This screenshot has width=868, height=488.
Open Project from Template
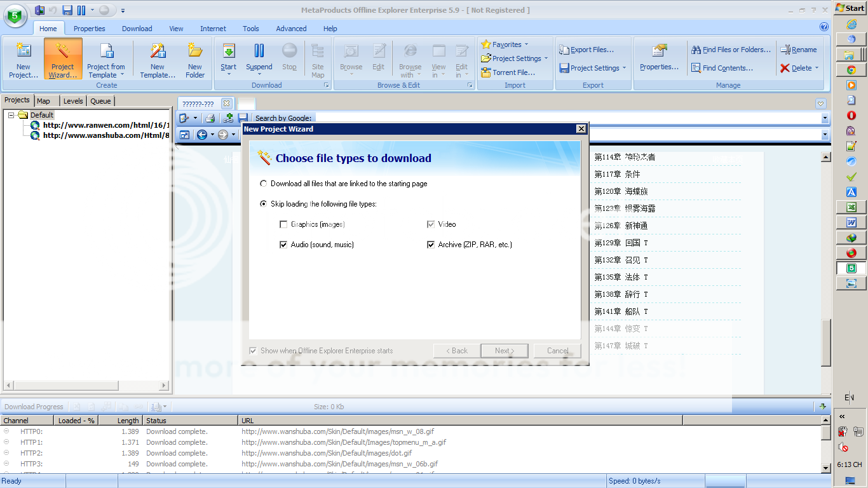(106, 51)
